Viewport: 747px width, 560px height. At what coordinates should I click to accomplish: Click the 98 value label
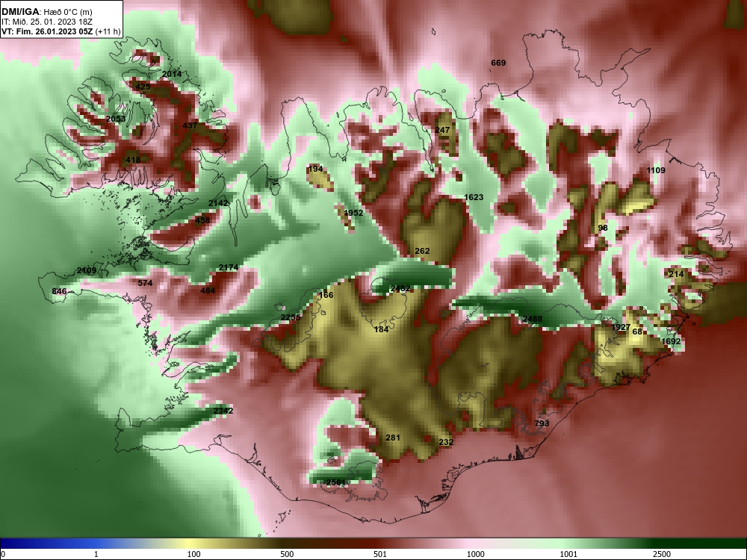click(603, 228)
